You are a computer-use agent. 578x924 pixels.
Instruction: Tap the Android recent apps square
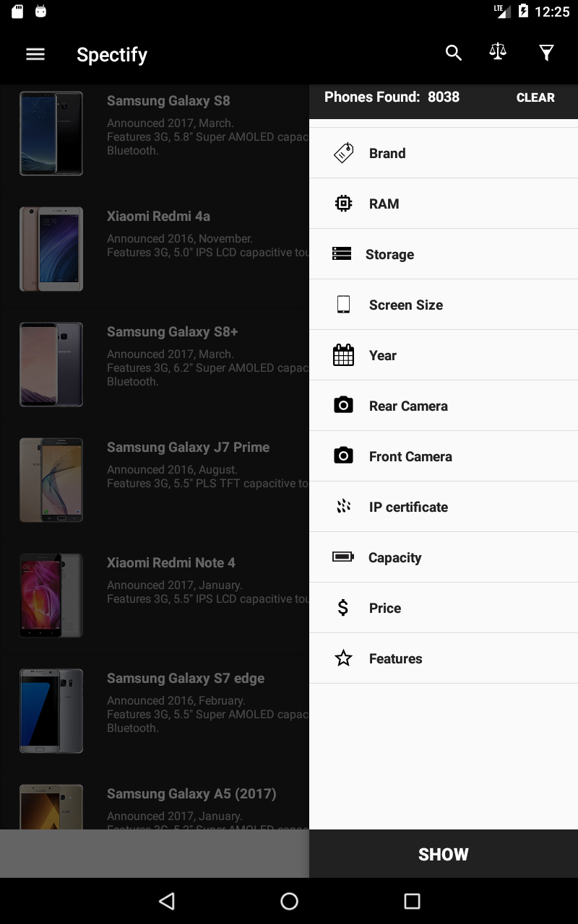(412, 901)
